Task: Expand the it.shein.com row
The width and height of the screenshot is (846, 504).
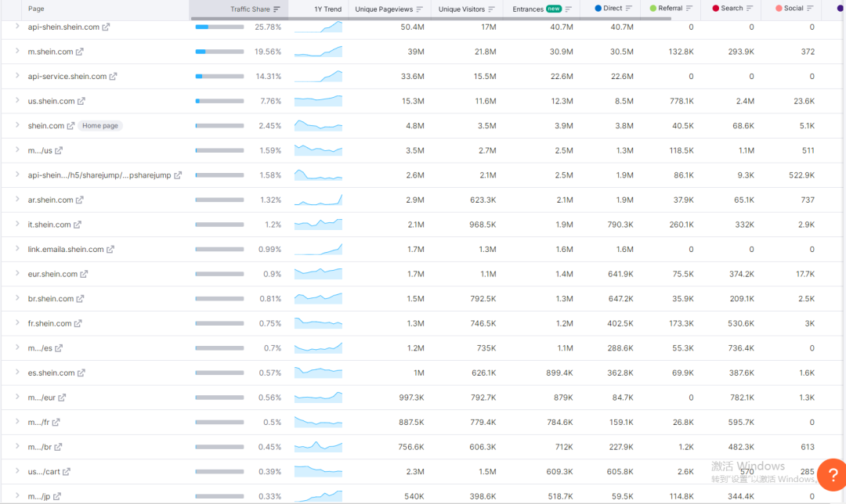Action: tap(17, 225)
